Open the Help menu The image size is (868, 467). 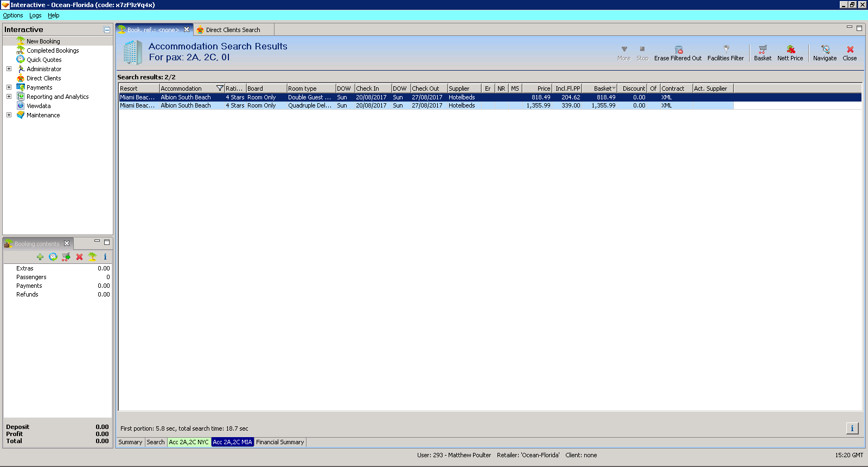coord(53,15)
